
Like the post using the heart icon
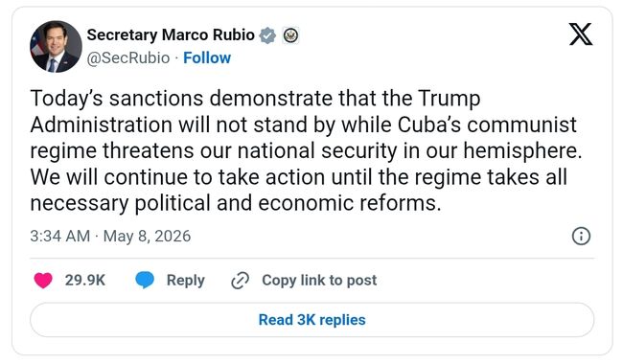tap(43, 281)
